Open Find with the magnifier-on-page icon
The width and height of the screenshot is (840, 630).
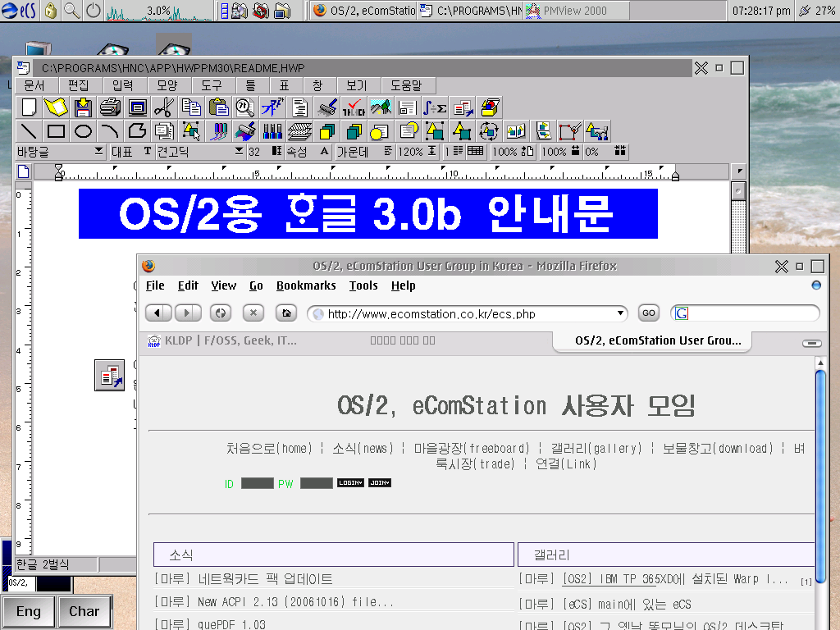(245, 107)
